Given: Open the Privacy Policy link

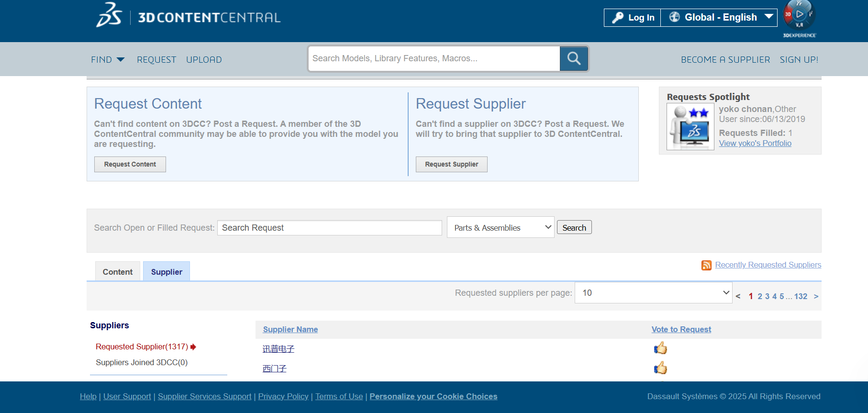Looking at the screenshot, I should point(283,396).
